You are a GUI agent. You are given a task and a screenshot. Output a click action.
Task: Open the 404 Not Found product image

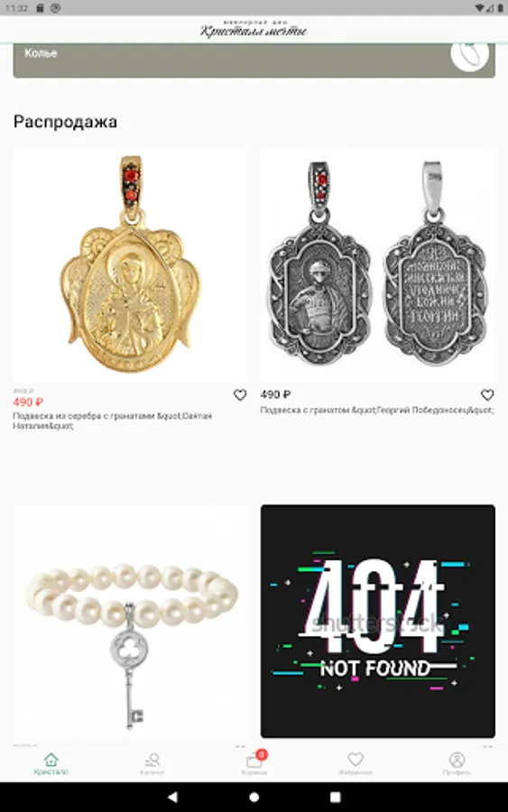coord(377,622)
